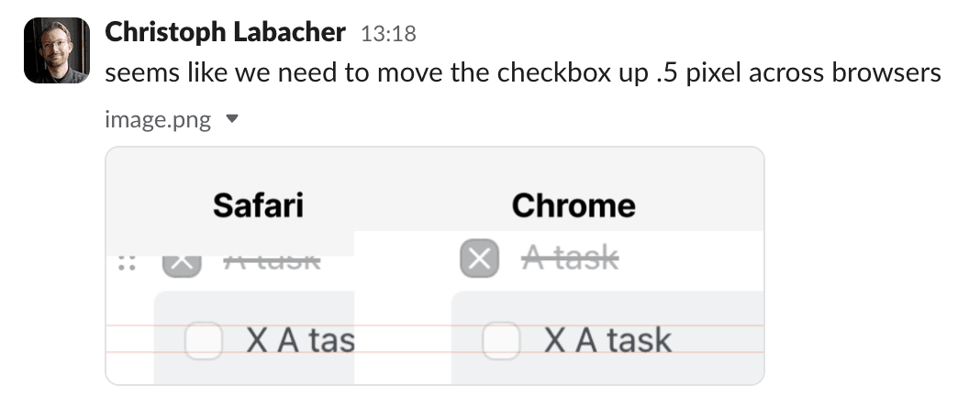Select the X A tas label under Safari
The width and height of the screenshot is (980, 407).
301,341
